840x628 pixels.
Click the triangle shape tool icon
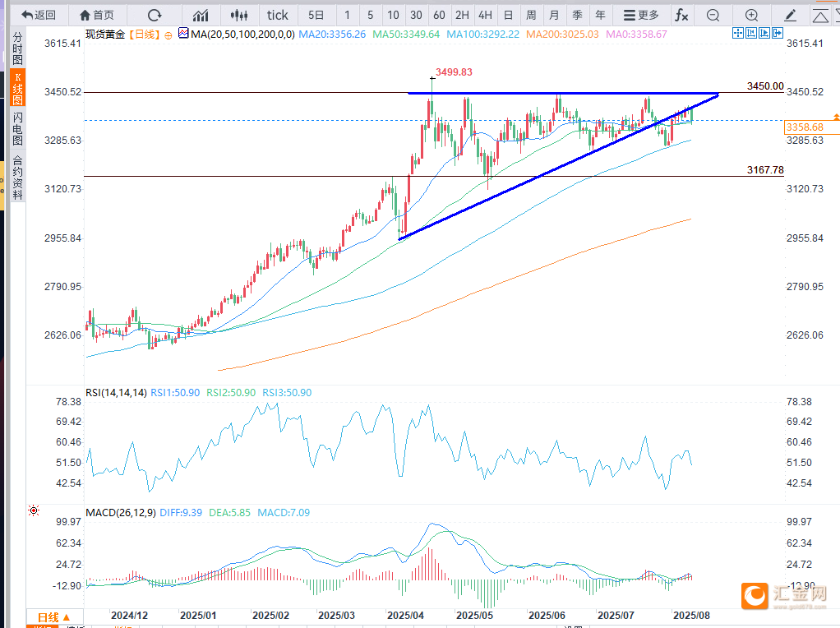point(820,16)
